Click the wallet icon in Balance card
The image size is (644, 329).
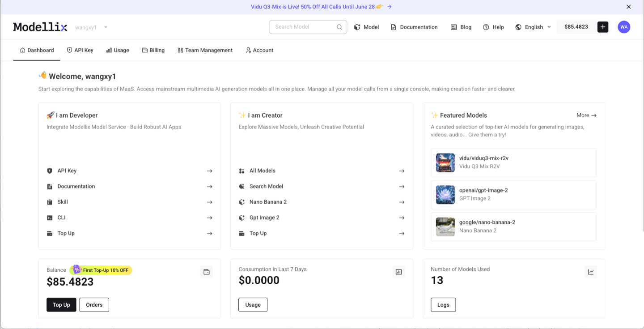[x=207, y=272]
